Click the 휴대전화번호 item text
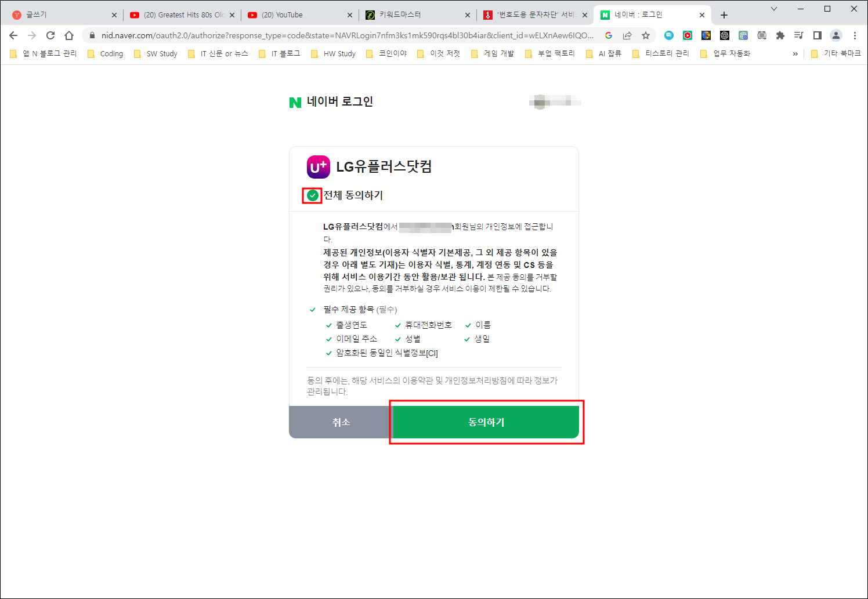Viewport: 868px width, 599px height. [x=428, y=325]
